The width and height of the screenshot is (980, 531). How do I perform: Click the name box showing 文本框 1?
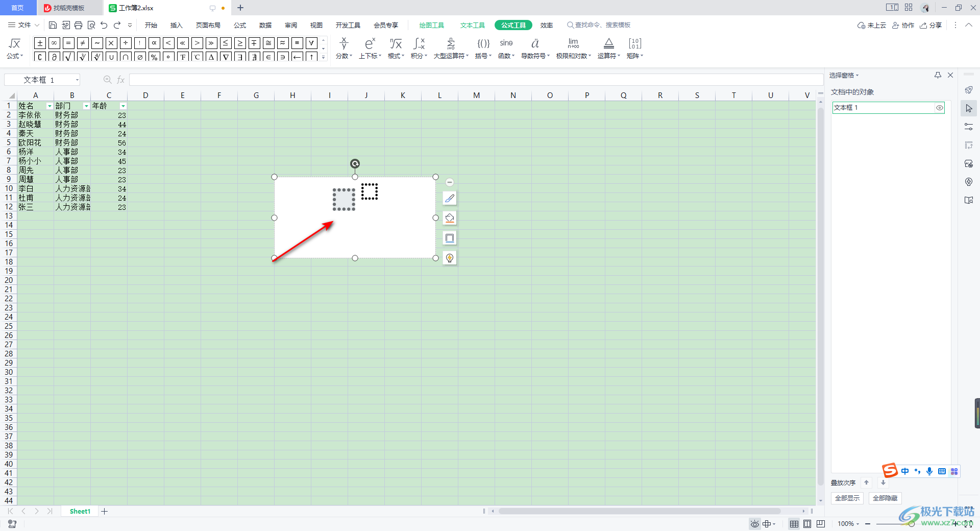(x=42, y=80)
